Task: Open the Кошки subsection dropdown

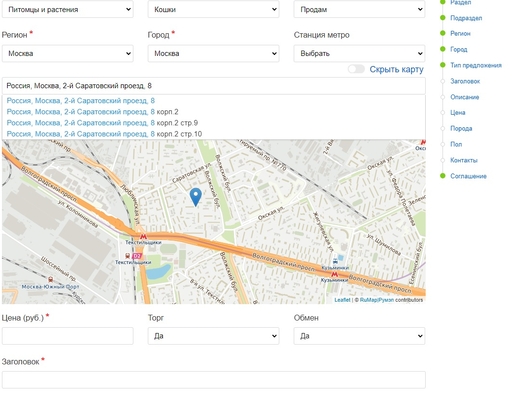Action: tap(214, 9)
